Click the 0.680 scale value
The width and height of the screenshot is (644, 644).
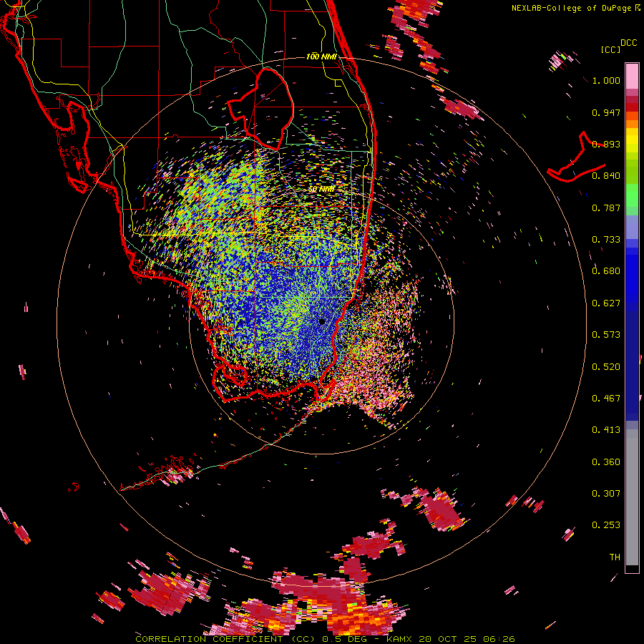(606, 271)
